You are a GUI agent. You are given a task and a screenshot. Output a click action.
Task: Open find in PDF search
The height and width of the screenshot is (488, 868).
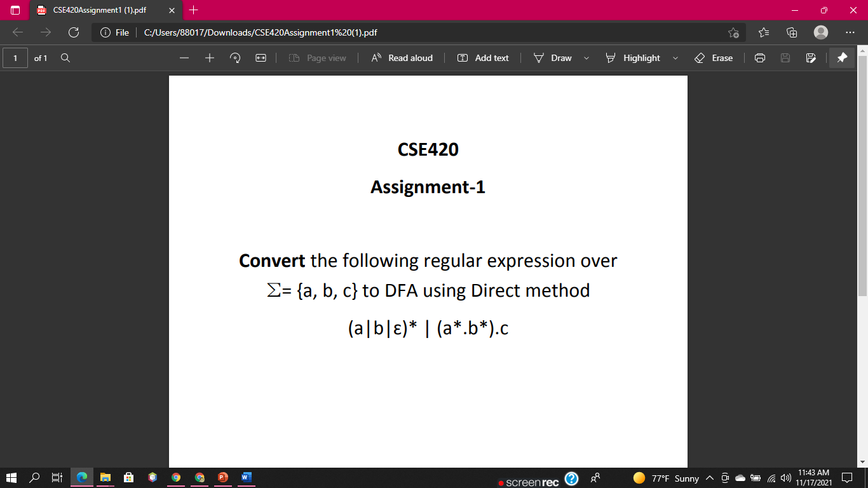coord(65,58)
